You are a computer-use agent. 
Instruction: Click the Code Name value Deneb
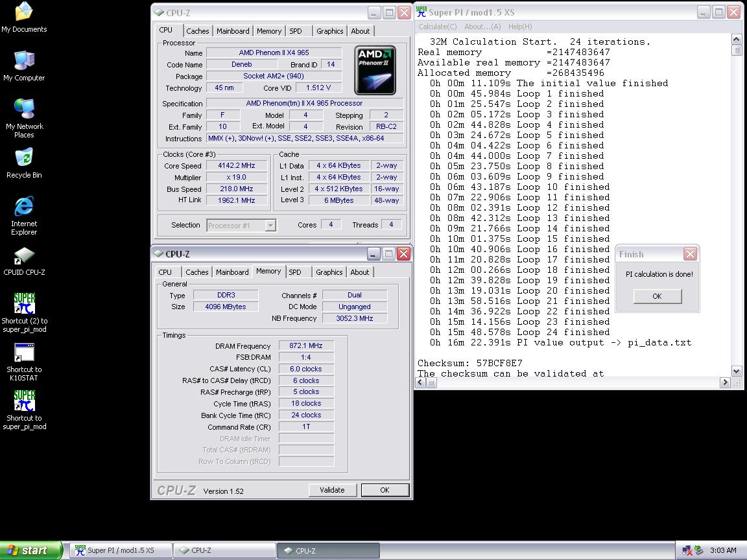pyautogui.click(x=241, y=64)
